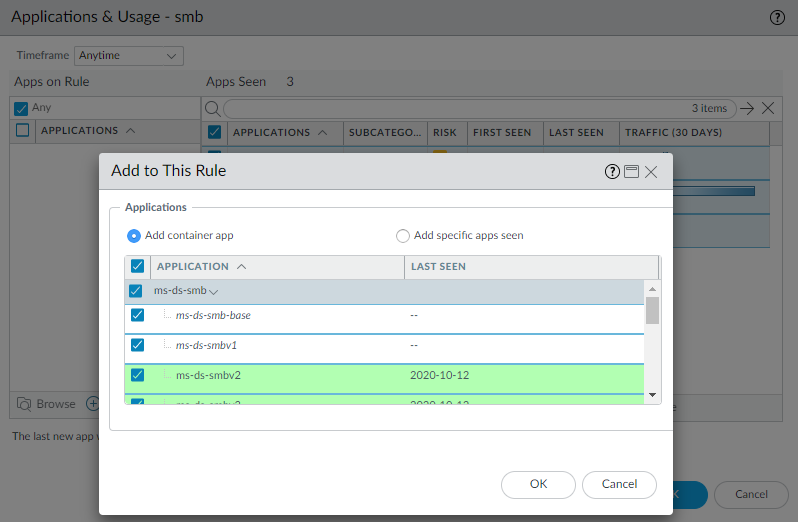Click the RISK column header
Viewport: 798px width, 522px height.
tap(447, 132)
